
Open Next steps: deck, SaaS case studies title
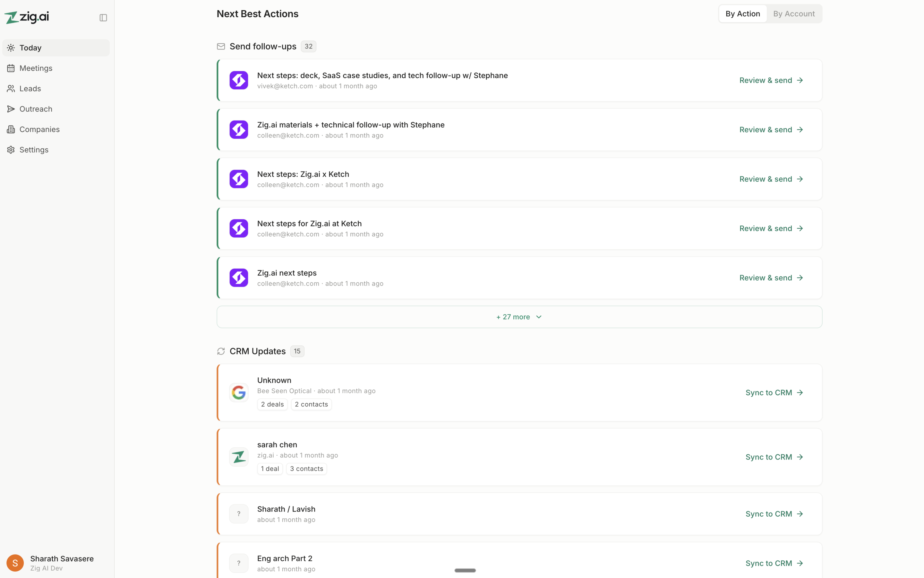pos(382,75)
